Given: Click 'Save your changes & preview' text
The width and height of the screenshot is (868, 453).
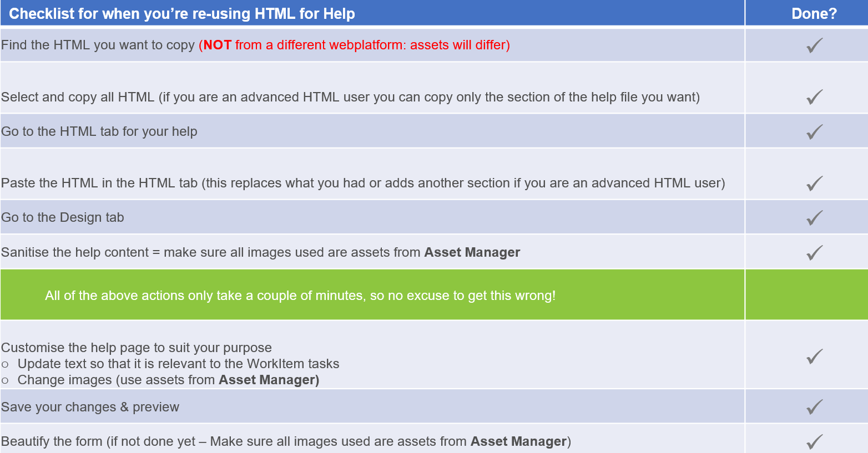Looking at the screenshot, I should click(x=90, y=407).
